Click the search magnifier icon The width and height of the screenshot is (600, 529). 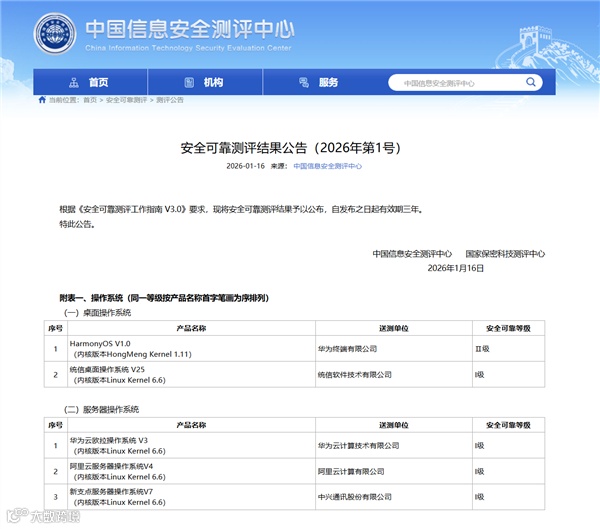[x=530, y=82]
